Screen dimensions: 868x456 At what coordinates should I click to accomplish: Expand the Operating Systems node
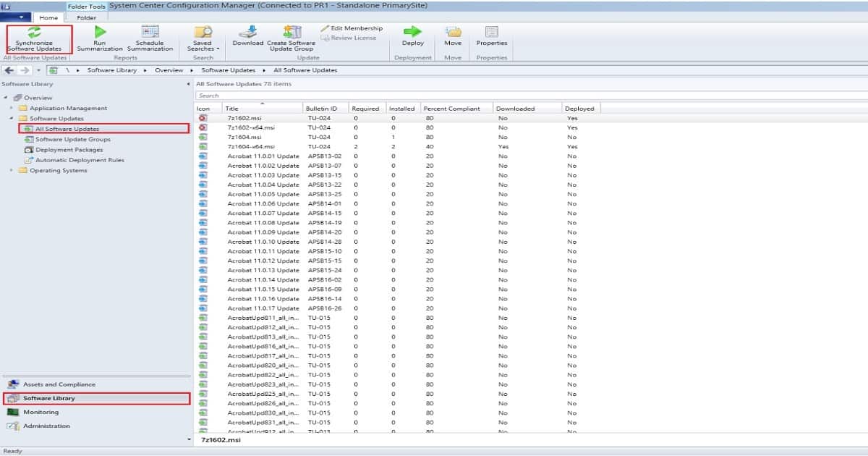[12, 171]
